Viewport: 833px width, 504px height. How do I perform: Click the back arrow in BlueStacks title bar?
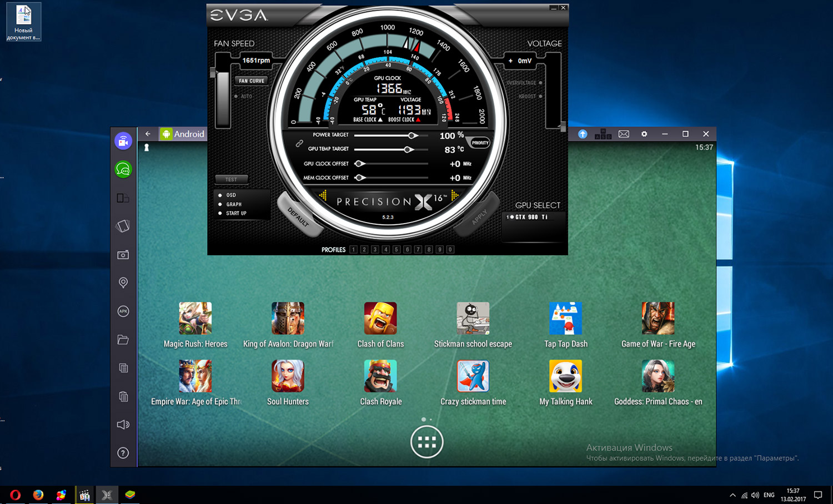148,134
